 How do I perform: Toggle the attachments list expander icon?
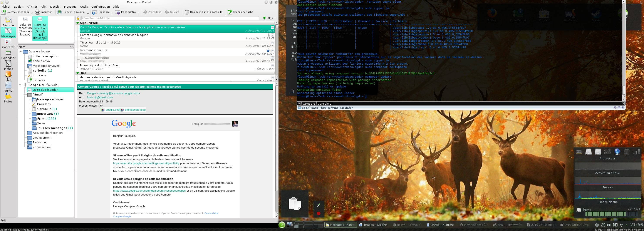(101, 105)
